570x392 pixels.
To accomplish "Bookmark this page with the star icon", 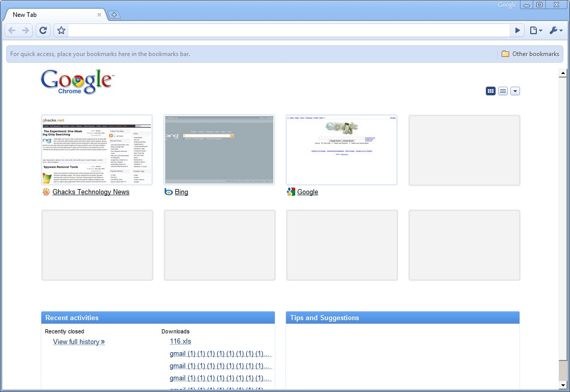I will (61, 31).
